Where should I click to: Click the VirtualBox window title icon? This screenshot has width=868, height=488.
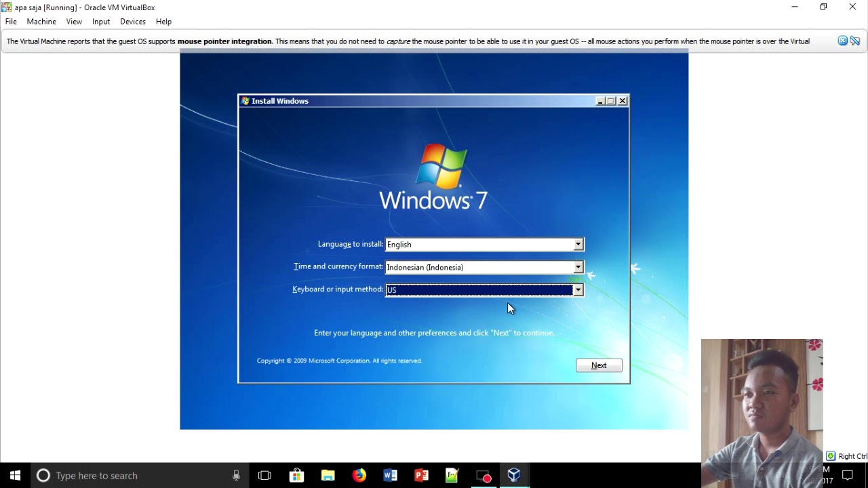click(x=7, y=7)
